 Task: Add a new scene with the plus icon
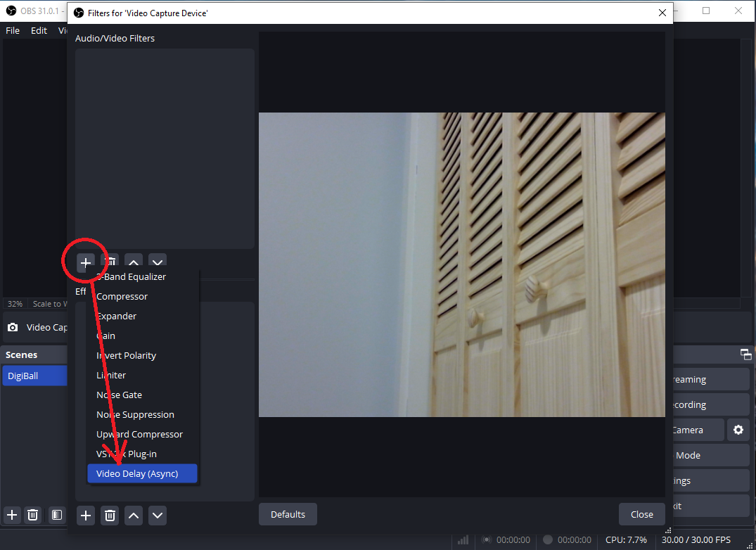tap(12, 515)
